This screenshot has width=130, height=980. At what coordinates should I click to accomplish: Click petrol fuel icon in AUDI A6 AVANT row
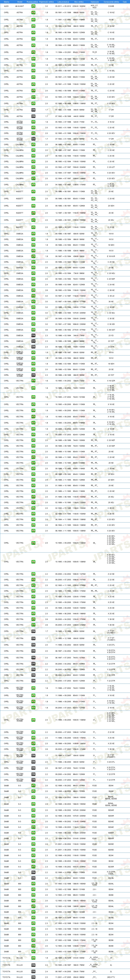tap(33, 6)
